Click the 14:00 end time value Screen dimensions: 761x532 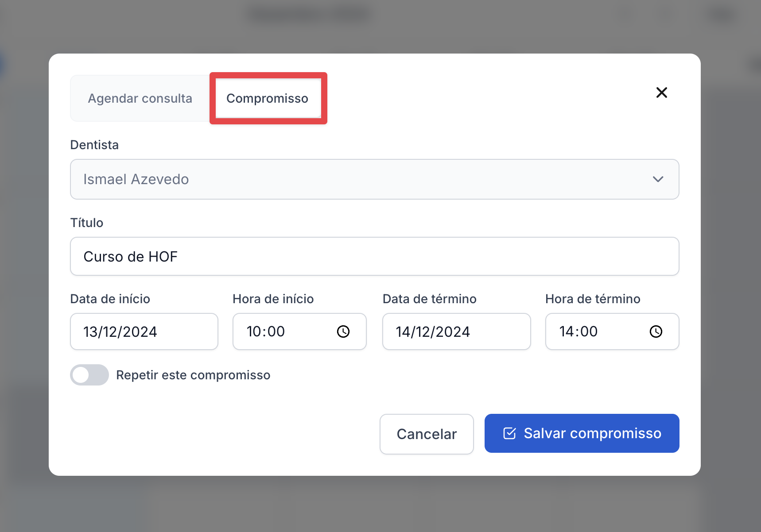pyautogui.click(x=579, y=332)
